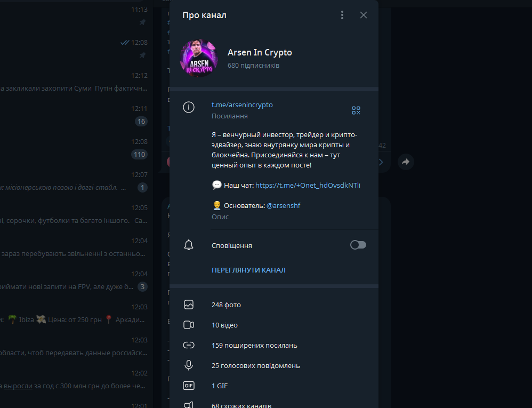Image resolution: width=532 pixels, height=408 pixels.
Task: Open the three-dot menu in channel info
Action: tap(342, 15)
